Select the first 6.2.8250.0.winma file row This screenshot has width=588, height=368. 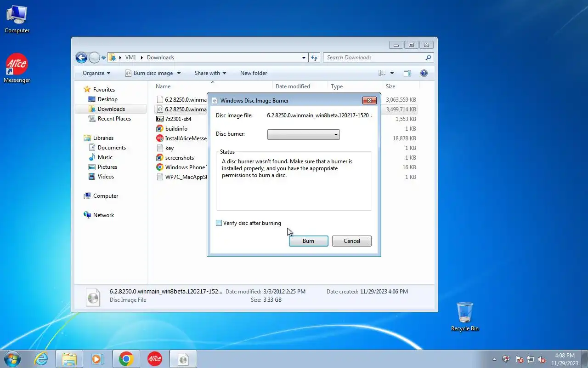click(x=181, y=99)
